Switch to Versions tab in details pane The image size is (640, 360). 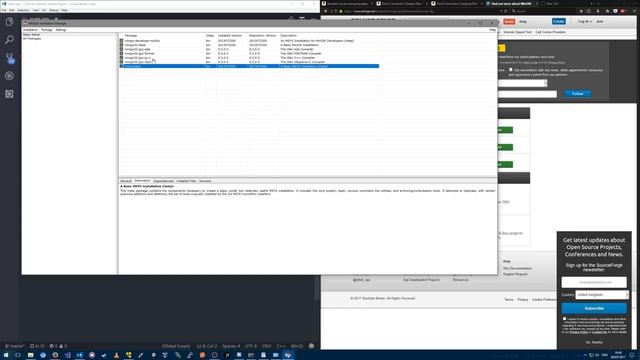[205, 181]
